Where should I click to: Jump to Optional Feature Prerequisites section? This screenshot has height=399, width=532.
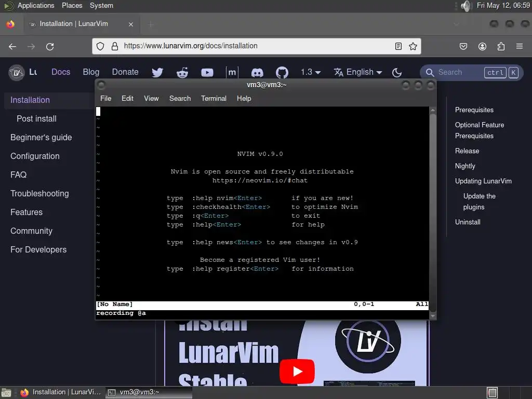pyautogui.click(x=480, y=130)
